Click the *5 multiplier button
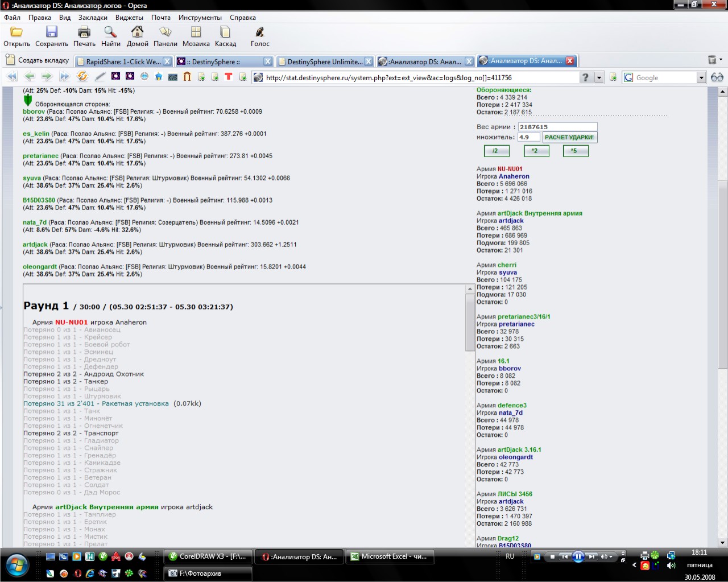The height and width of the screenshot is (582, 728). point(575,151)
